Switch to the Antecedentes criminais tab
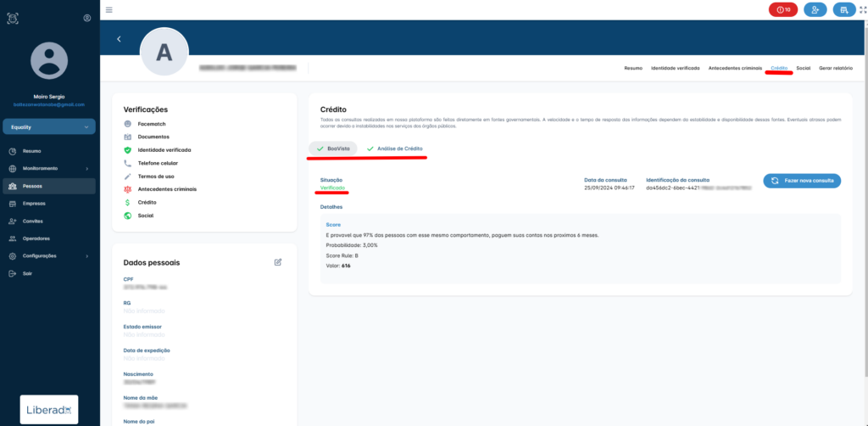The image size is (868, 426). pyautogui.click(x=735, y=68)
